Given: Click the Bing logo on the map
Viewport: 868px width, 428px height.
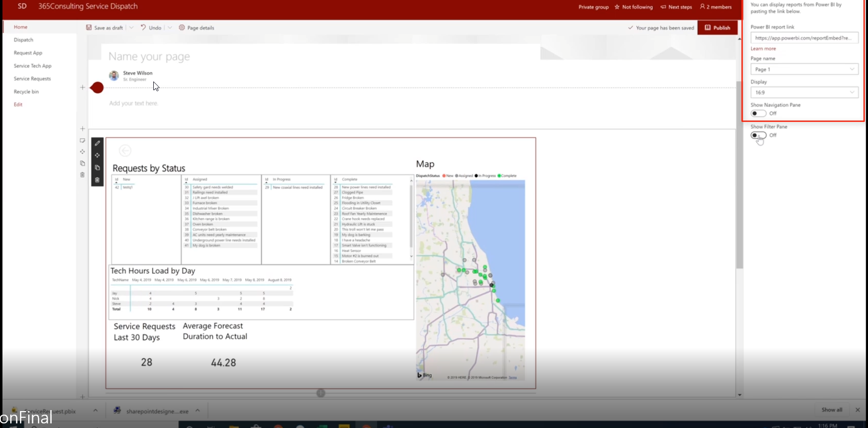Looking at the screenshot, I should tap(425, 375).
